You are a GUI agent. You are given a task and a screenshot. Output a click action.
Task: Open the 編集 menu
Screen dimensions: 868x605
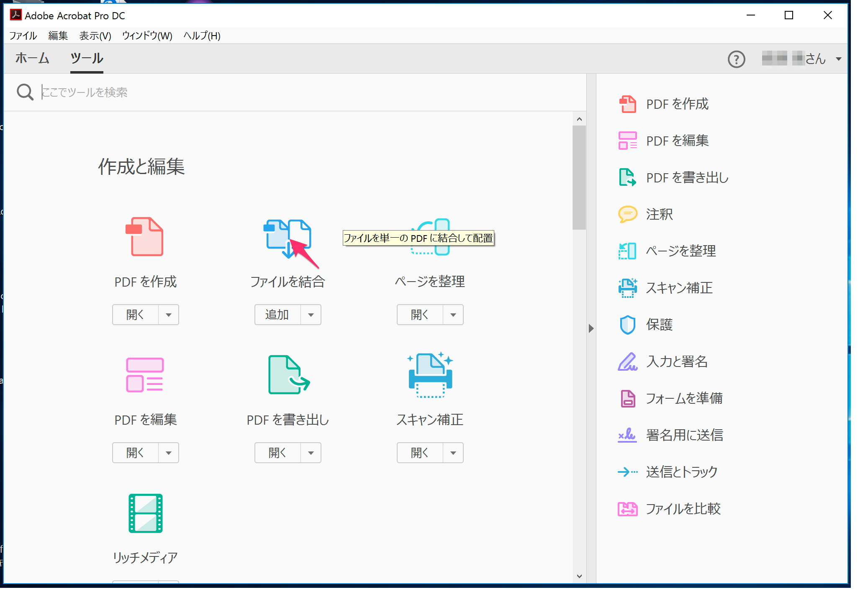pos(58,36)
